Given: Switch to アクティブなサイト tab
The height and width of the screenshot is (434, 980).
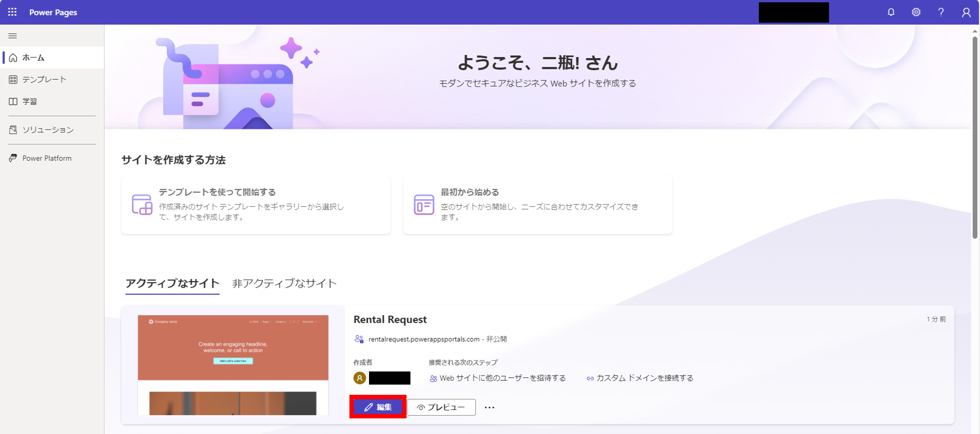Looking at the screenshot, I should [172, 283].
